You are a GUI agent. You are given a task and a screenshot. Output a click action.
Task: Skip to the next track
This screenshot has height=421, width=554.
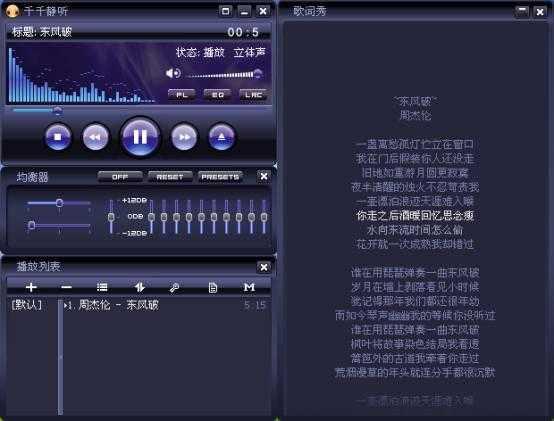point(184,137)
